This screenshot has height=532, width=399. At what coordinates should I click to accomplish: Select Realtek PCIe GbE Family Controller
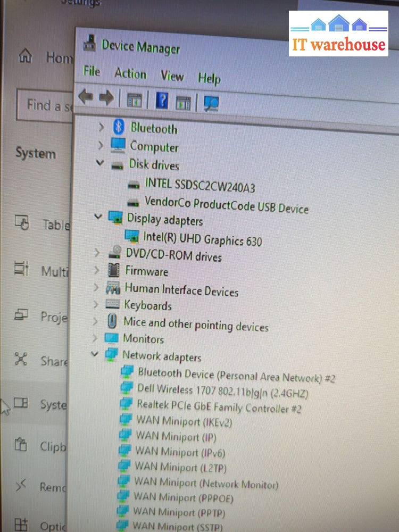(219, 406)
